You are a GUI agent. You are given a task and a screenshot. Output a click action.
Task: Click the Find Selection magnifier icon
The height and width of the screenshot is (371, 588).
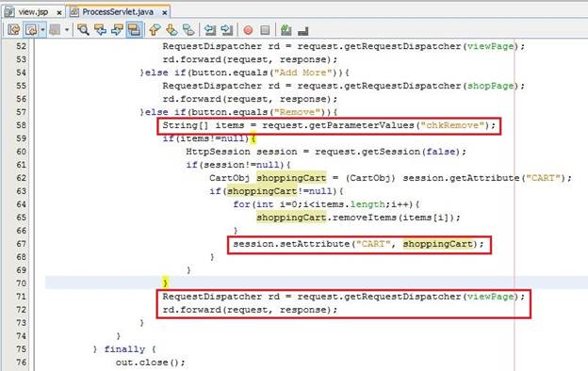pos(83,29)
